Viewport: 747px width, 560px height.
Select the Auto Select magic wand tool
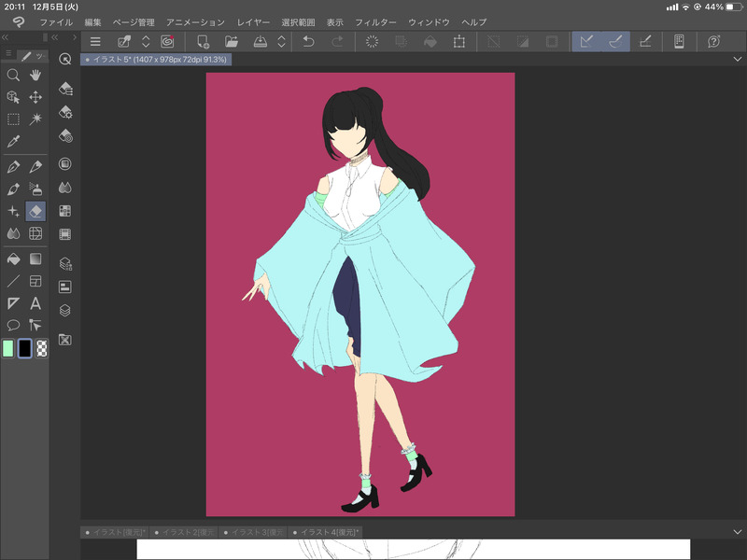pyautogui.click(x=35, y=119)
